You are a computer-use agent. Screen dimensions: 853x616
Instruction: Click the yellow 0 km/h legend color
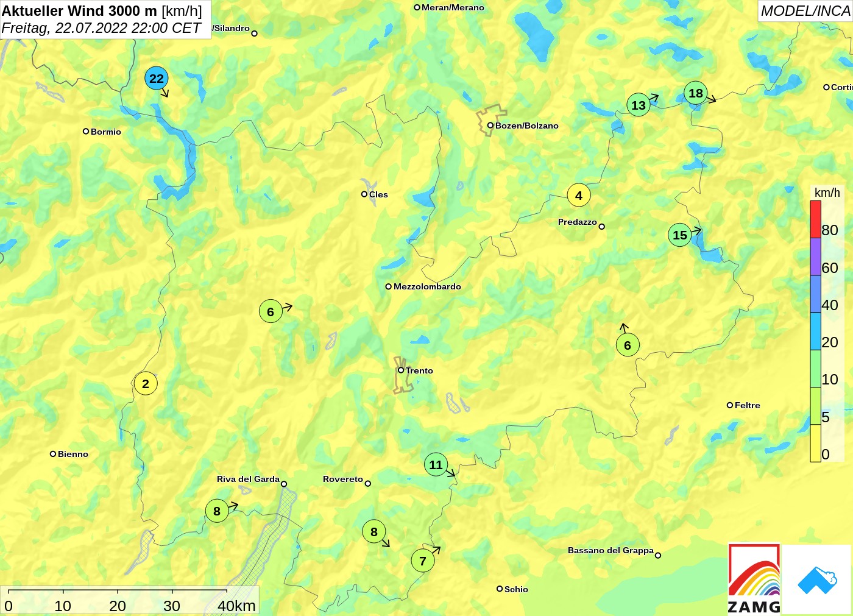[815, 444]
